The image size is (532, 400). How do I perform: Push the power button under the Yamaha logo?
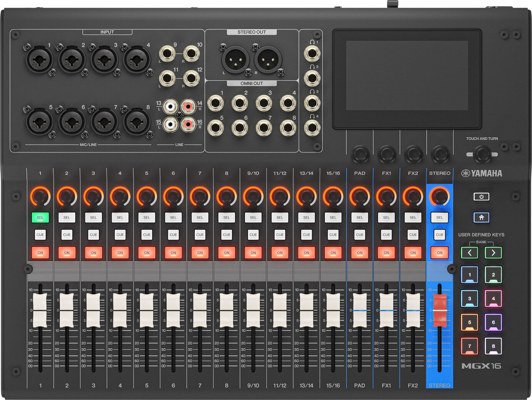[481, 197]
